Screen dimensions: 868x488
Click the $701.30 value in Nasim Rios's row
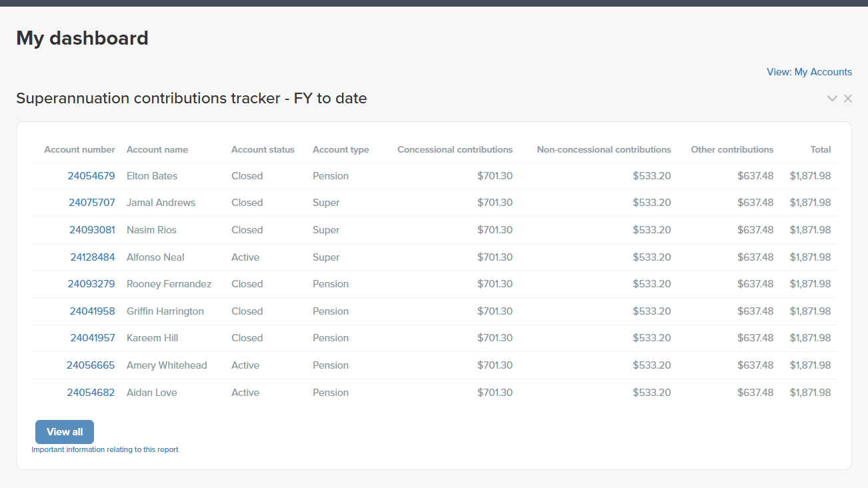coord(495,230)
